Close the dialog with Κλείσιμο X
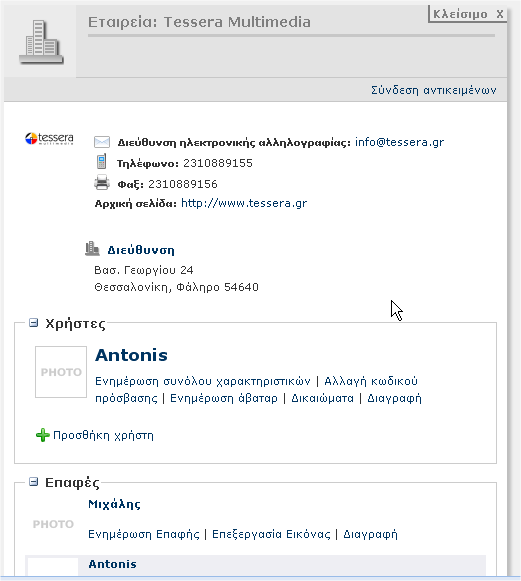 point(468,14)
